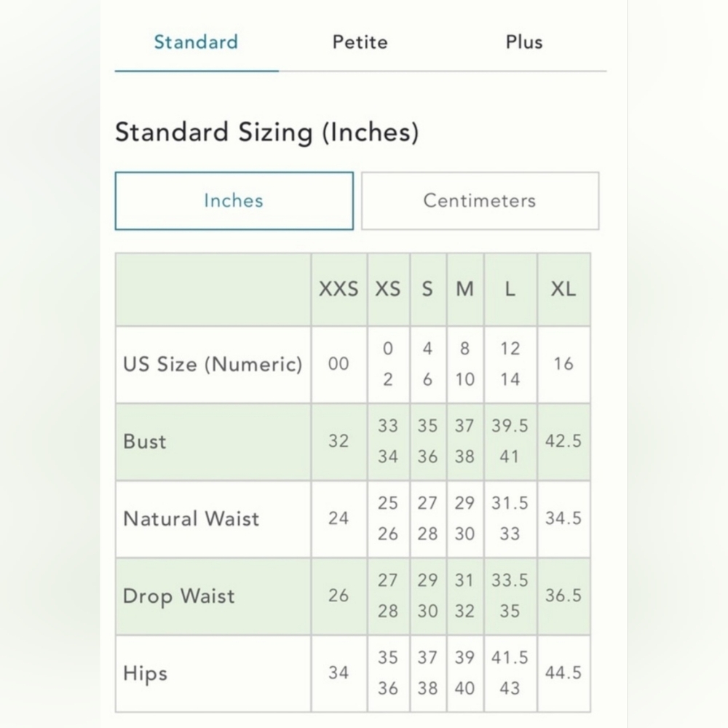
Task: Choose the L size column header
Action: (x=510, y=289)
